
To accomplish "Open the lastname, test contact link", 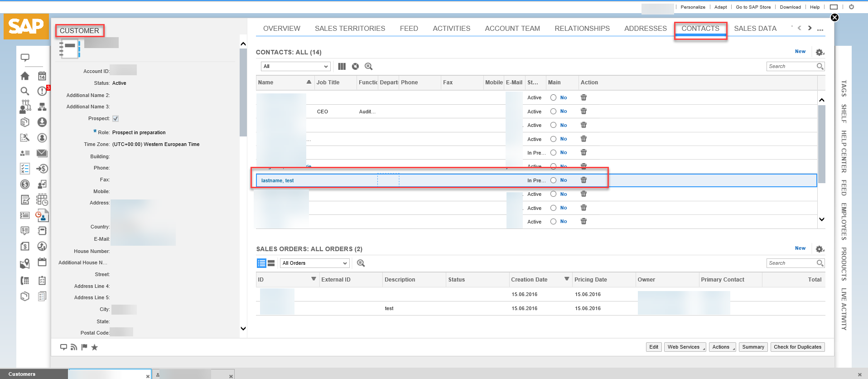I will (x=277, y=180).
